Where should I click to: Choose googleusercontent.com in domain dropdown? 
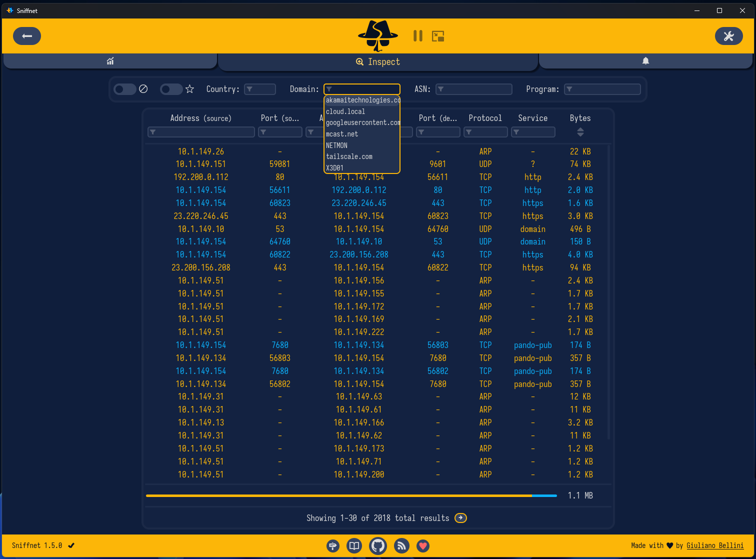click(362, 122)
